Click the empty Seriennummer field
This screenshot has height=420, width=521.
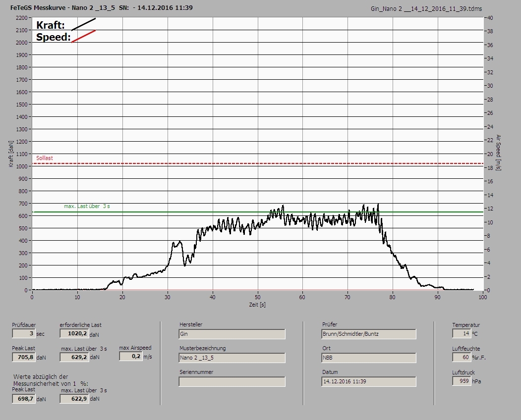coord(232,381)
